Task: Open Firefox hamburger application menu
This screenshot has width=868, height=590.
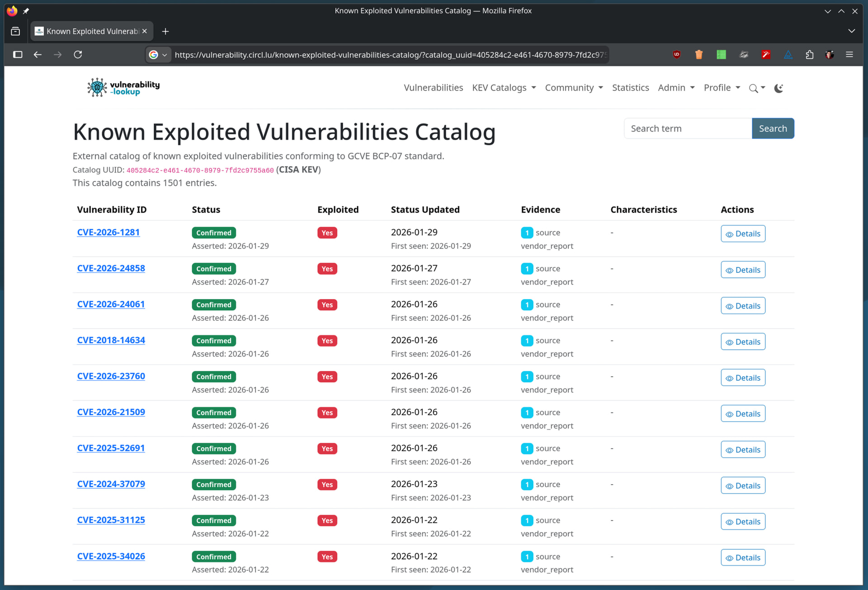Action: point(849,55)
